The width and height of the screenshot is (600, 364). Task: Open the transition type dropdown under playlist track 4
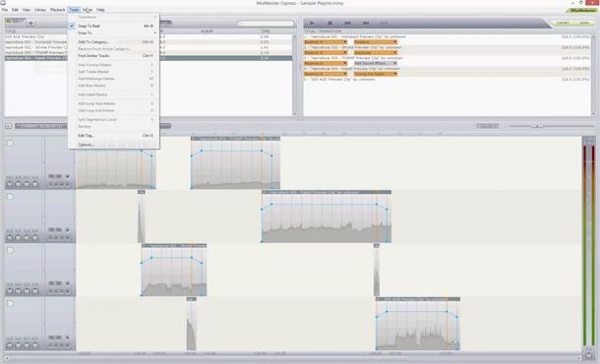coord(326,74)
